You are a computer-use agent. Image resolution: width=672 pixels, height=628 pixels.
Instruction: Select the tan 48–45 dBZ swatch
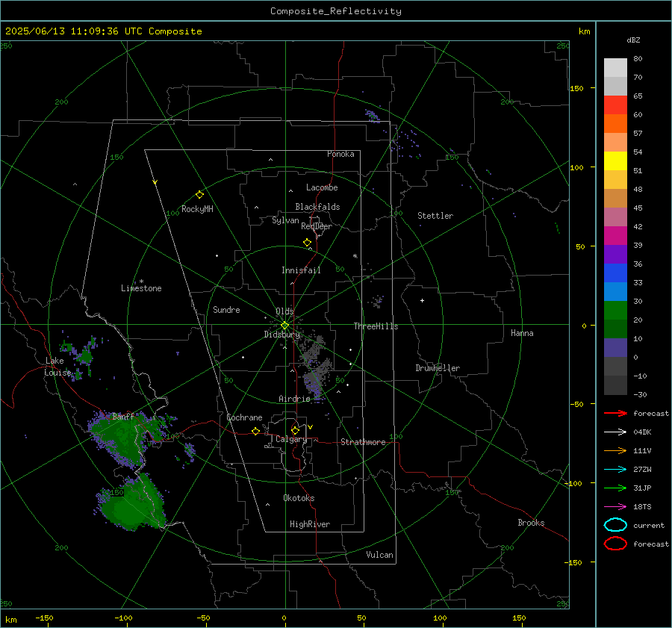coord(615,198)
